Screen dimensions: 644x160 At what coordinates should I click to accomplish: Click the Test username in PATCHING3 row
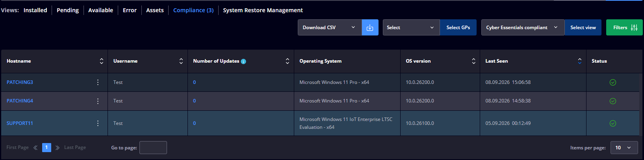click(118, 82)
